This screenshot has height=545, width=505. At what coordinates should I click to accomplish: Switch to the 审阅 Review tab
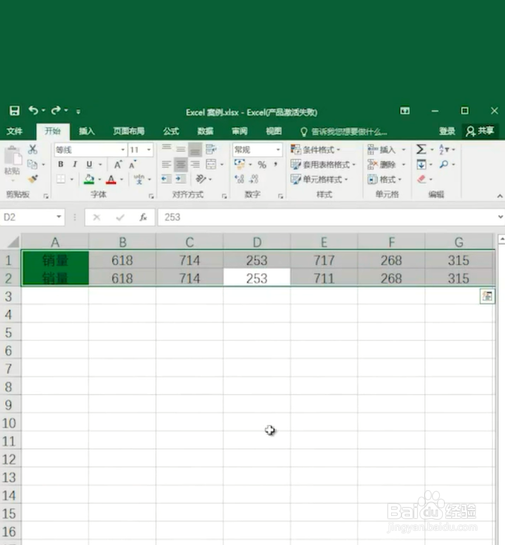point(239,131)
